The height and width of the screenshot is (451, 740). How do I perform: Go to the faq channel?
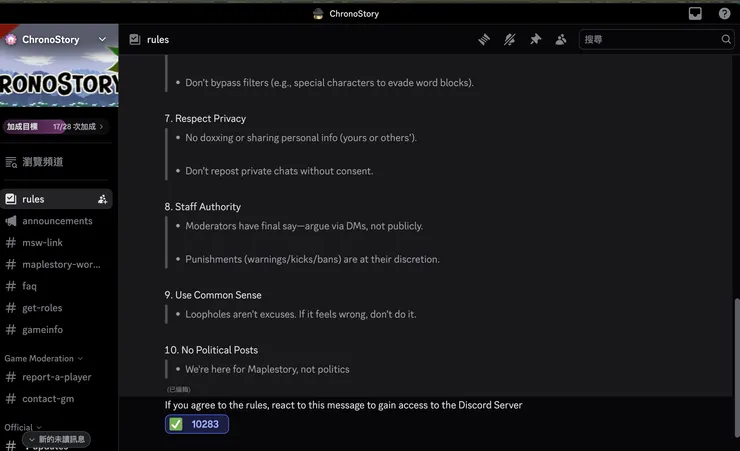(29, 286)
